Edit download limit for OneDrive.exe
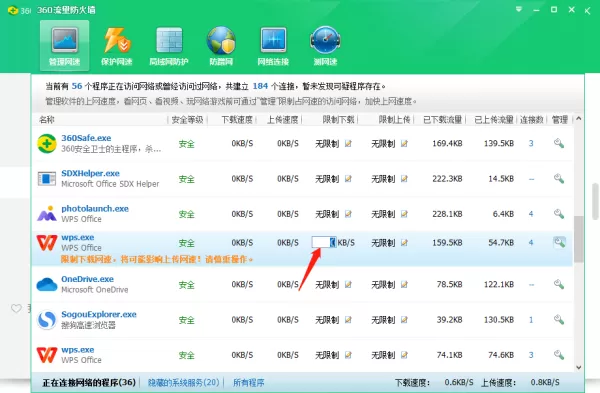 [348, 284]
